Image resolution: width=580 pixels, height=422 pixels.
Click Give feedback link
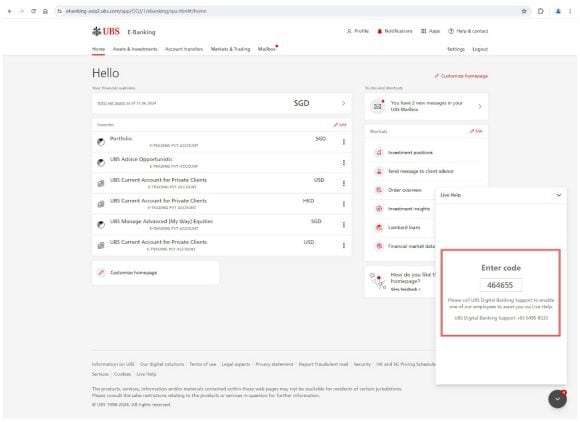[x=405, y=289]
